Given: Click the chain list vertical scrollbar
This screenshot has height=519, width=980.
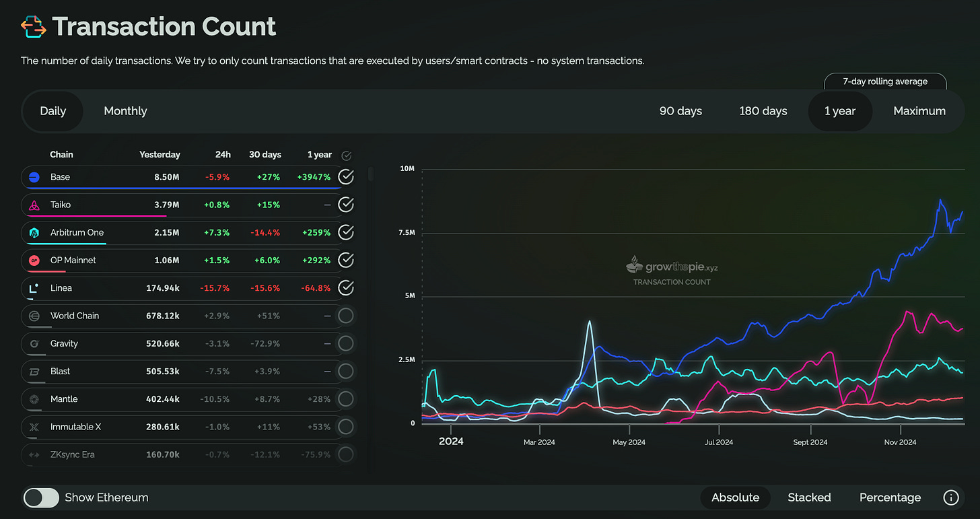Looking at the screenshot, I should click(371, 175).
